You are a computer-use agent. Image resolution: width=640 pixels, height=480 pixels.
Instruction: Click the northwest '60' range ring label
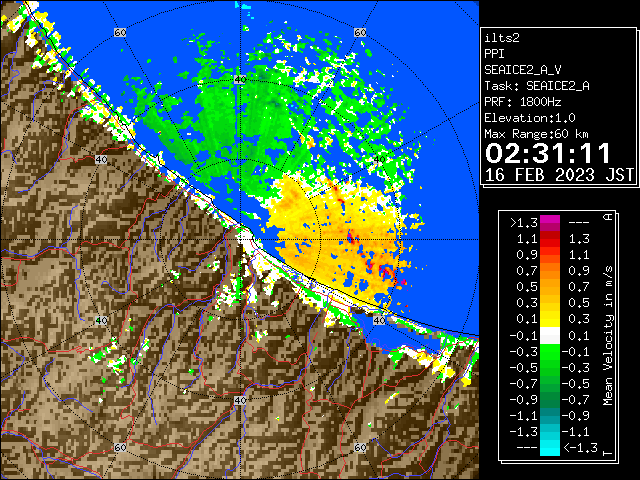[x=120, y=32]
